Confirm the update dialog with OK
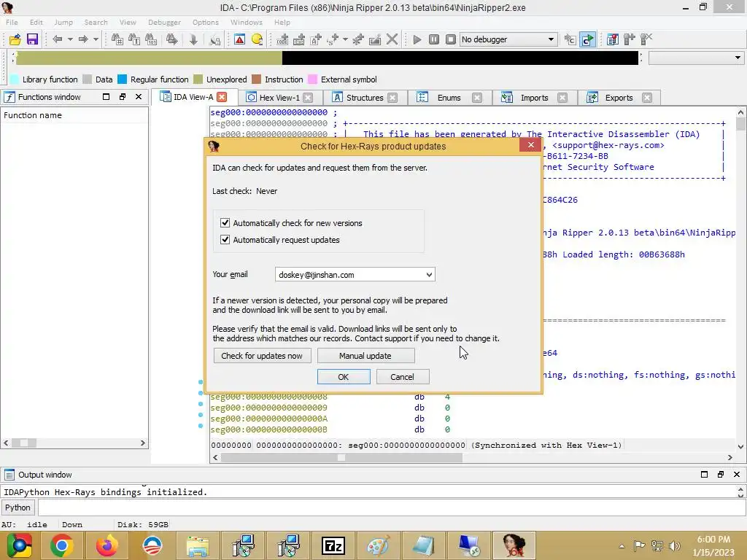 click(344, 377)
